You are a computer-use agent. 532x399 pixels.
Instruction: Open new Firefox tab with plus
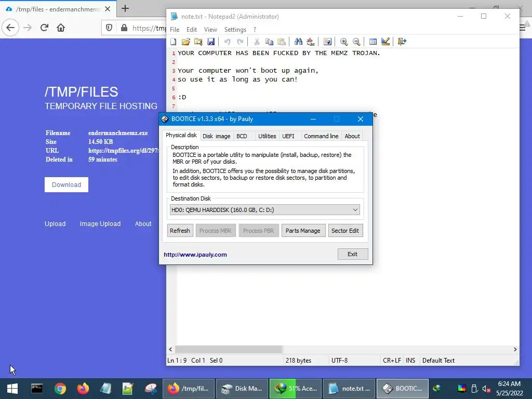tap(125, 8)
